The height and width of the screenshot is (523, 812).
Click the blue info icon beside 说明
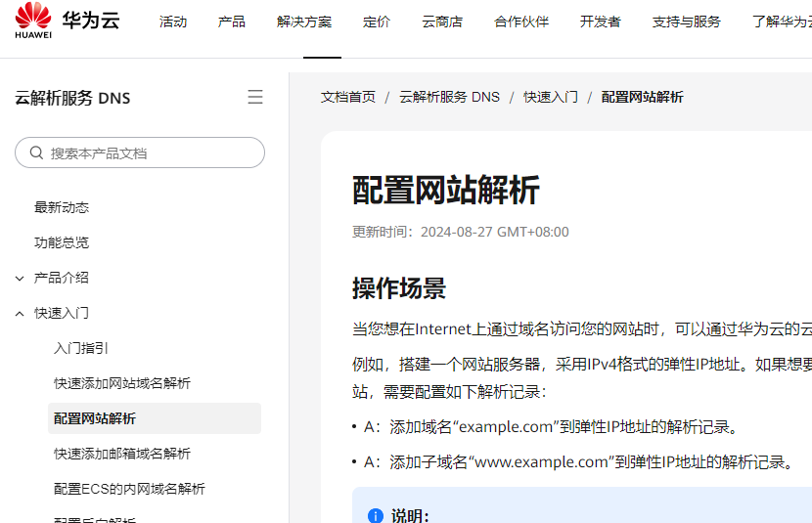point(376,515)
